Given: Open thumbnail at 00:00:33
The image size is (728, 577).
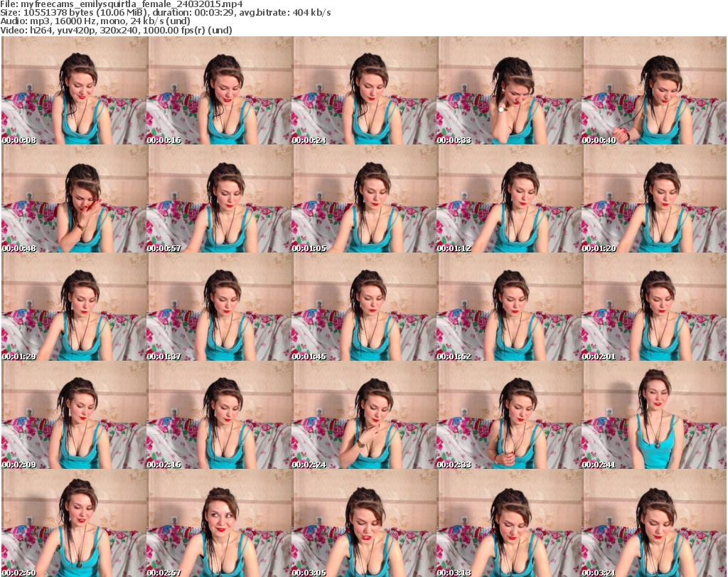Looking at the screenshot, I should click(x=509, y=90).
